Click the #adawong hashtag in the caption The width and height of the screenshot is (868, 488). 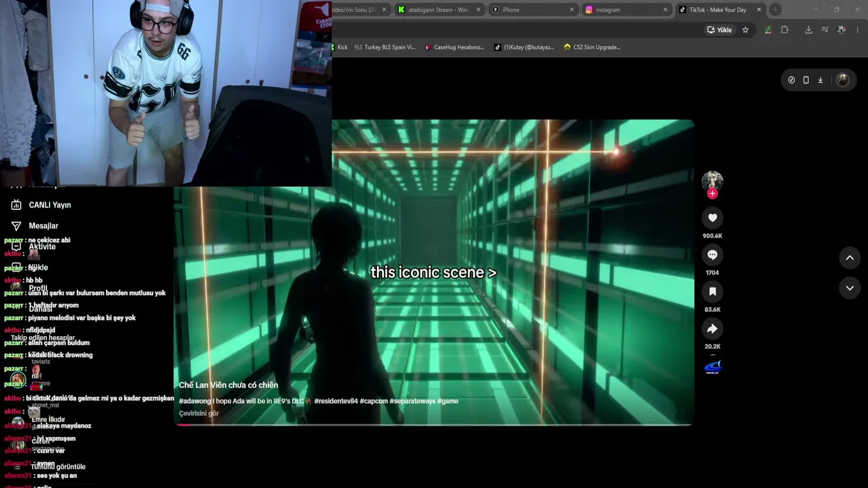coord(195,401)
